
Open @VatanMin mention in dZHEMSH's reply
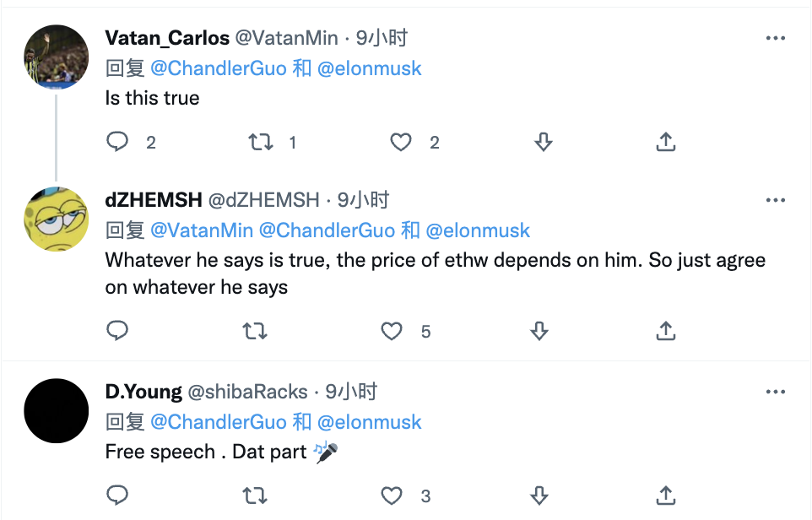(202, 230)
